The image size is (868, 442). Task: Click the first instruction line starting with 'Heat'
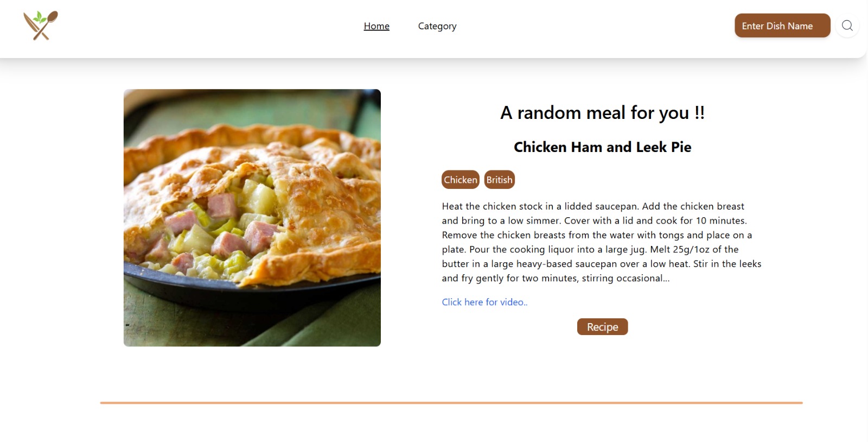point(593,206)
